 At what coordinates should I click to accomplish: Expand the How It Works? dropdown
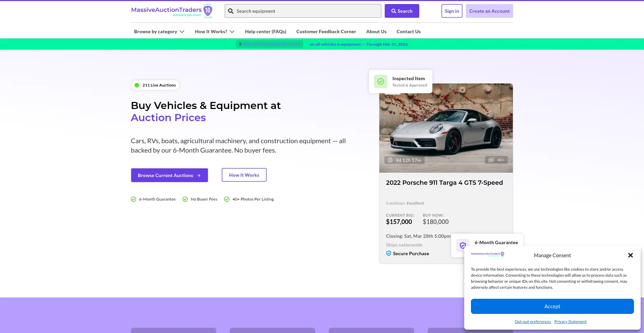(x=215, y=32)
